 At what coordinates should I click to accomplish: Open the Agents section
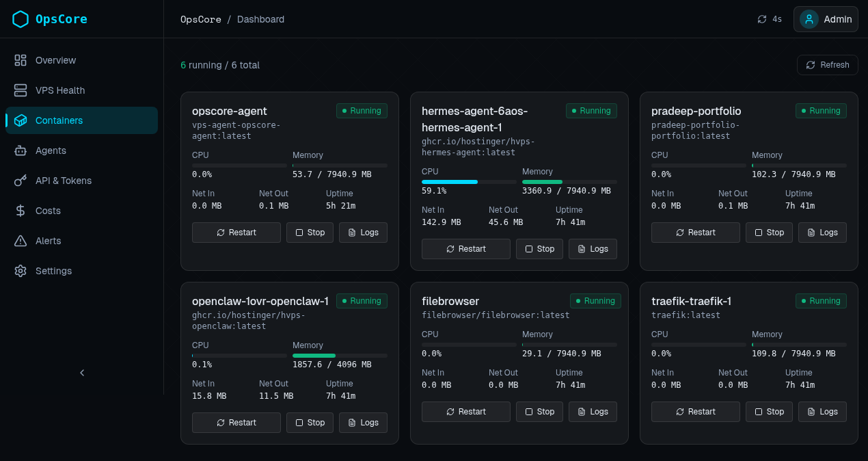pos(82,150)
